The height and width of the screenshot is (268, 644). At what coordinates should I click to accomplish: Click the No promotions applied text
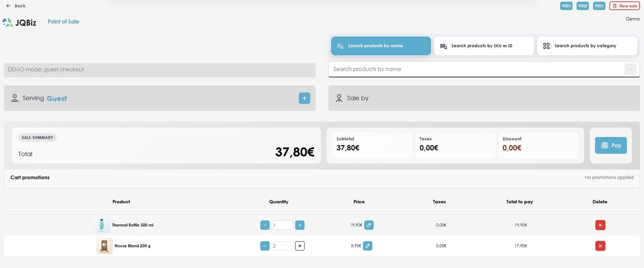point(609,177)
